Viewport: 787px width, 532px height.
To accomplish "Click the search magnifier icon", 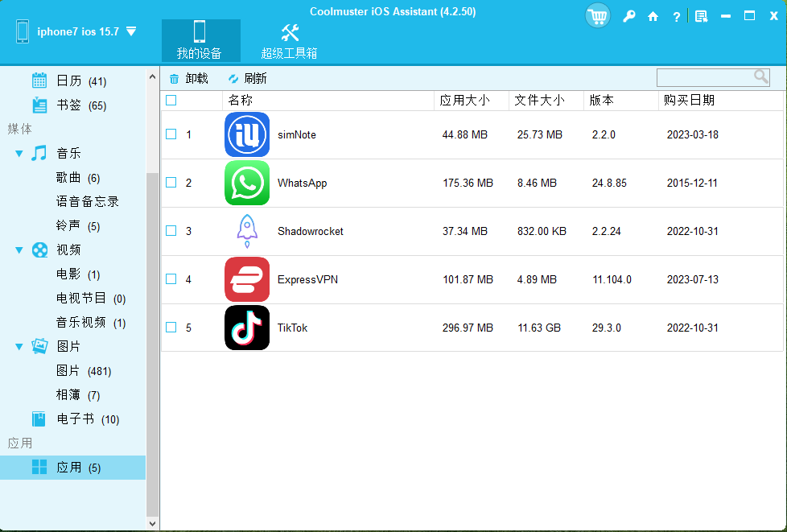I will 761,76.
